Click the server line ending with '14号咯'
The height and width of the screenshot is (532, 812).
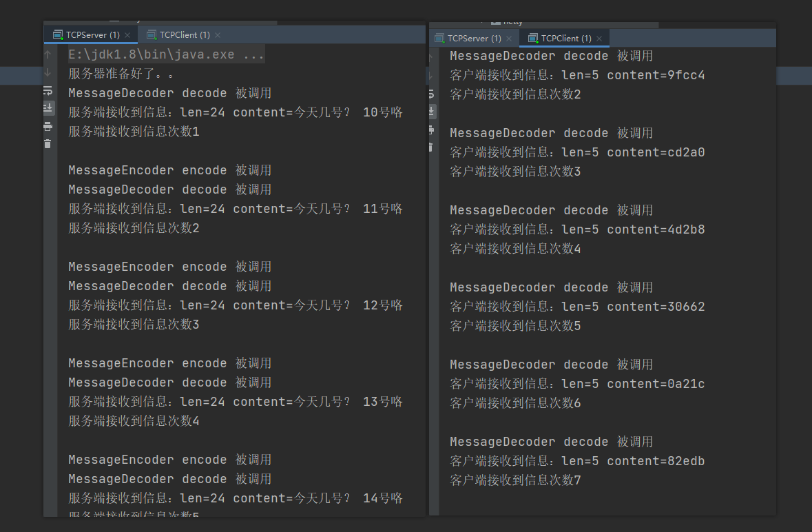(236, 498)
